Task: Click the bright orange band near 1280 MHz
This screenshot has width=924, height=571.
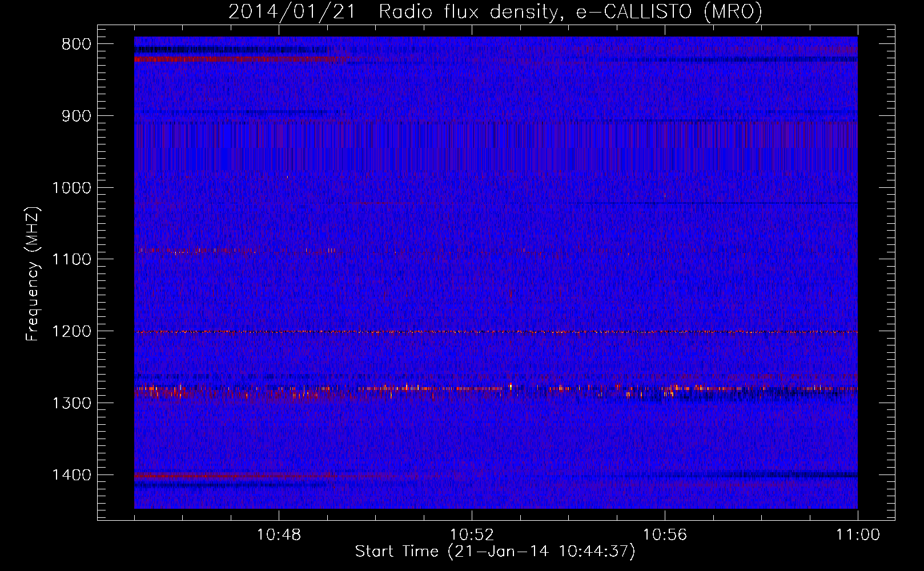Action: [496, 388]
